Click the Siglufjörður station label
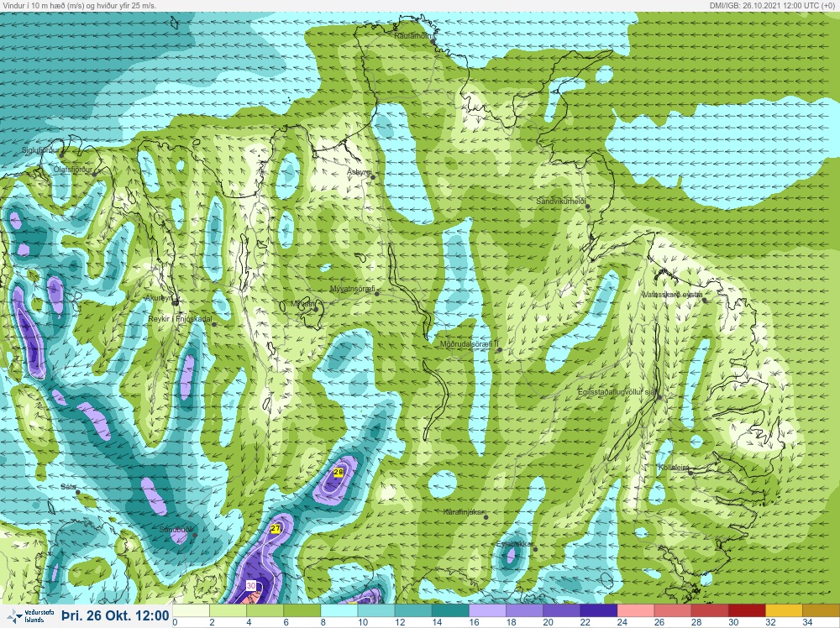Screen dimensions: 840x628 (40, 150)
